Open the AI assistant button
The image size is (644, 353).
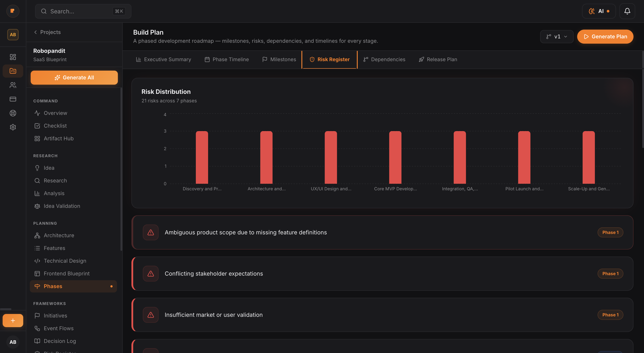coord(599,11)
